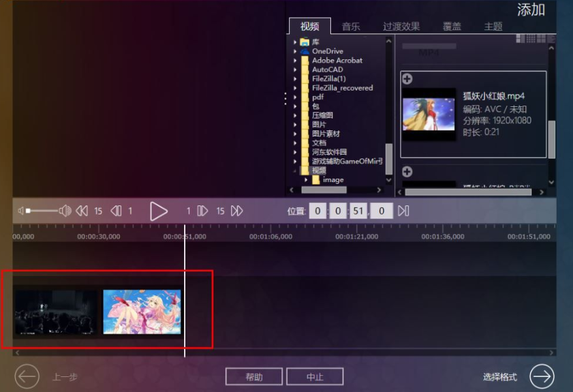The width and height of the screenshot is (573, 392).
Task: Select the anime girl clip on timeline
Action: click(142, 312)
